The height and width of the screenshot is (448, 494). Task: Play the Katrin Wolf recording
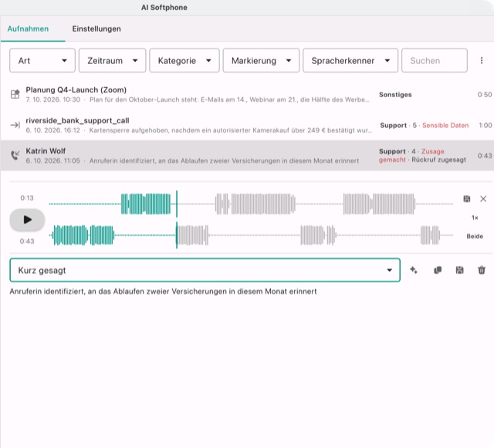click(27, 220)
